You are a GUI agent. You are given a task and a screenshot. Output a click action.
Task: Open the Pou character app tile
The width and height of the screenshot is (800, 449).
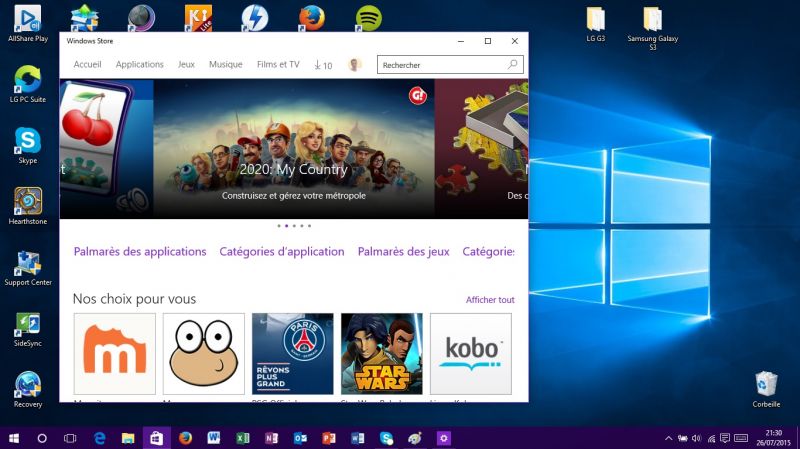[x=204, y=354]
